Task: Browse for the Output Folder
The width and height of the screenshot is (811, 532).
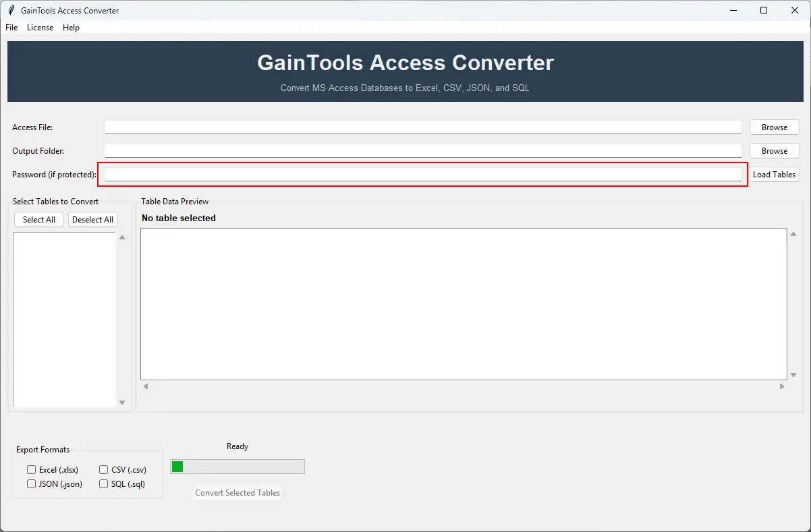Action: (774, 151)
